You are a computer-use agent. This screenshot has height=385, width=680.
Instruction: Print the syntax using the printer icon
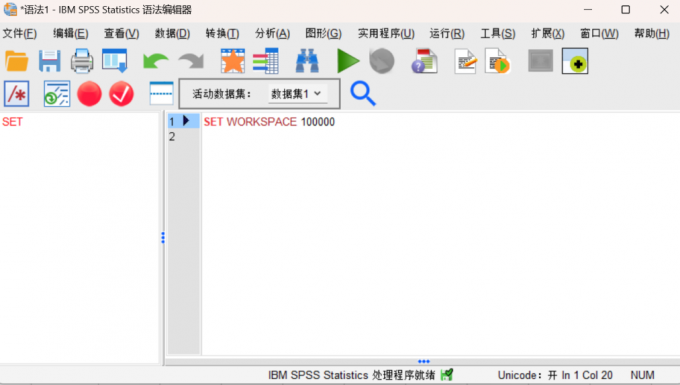coord(82,61)
